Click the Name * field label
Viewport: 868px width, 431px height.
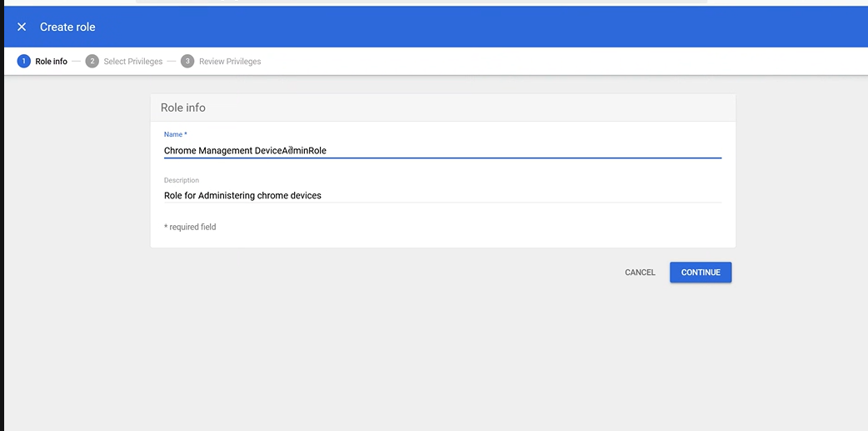coord(175,134)
